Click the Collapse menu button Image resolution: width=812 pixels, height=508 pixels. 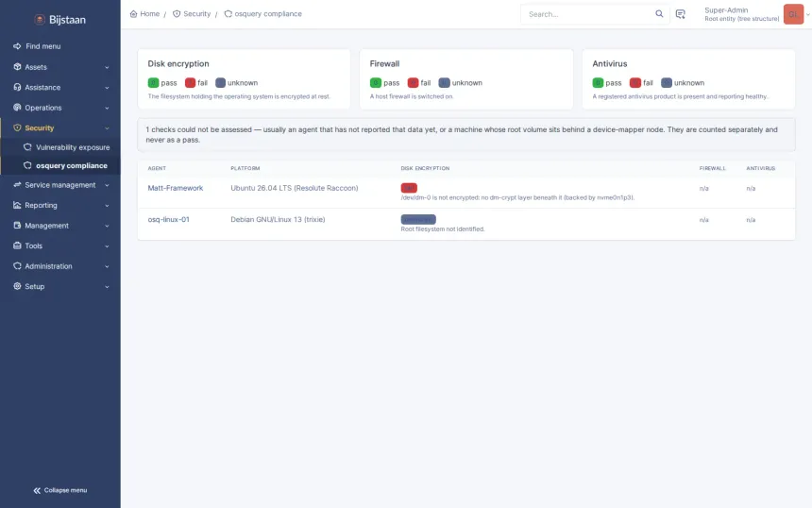pyautogui.click(x=60, y=490)
